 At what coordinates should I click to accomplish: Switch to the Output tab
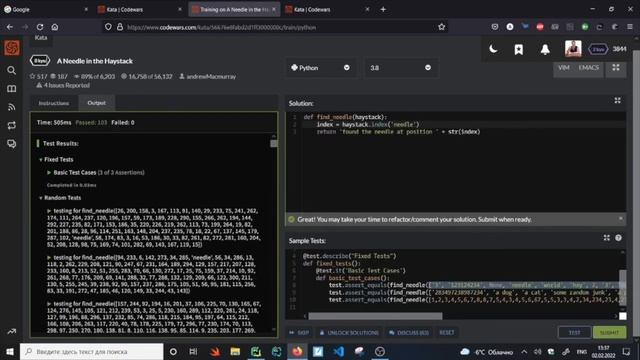pos(96,103)
